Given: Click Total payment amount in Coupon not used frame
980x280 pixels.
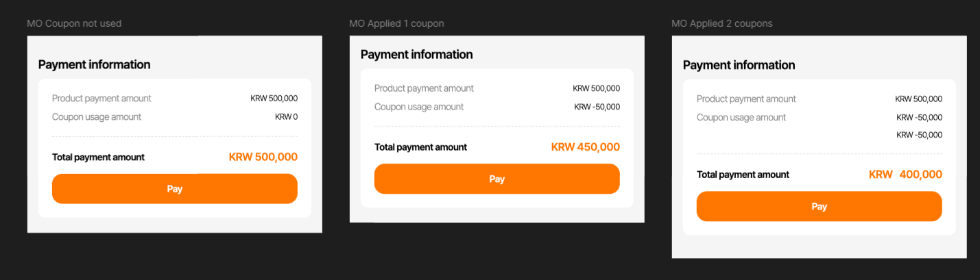Looking at the screenshot, I should pos(98,157).
